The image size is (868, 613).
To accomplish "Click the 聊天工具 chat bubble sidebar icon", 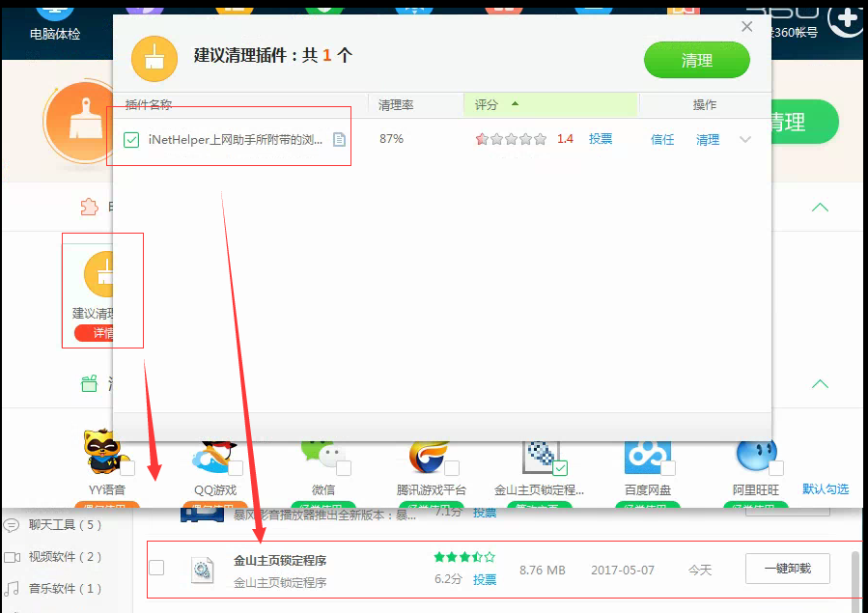I will (11, 524).
